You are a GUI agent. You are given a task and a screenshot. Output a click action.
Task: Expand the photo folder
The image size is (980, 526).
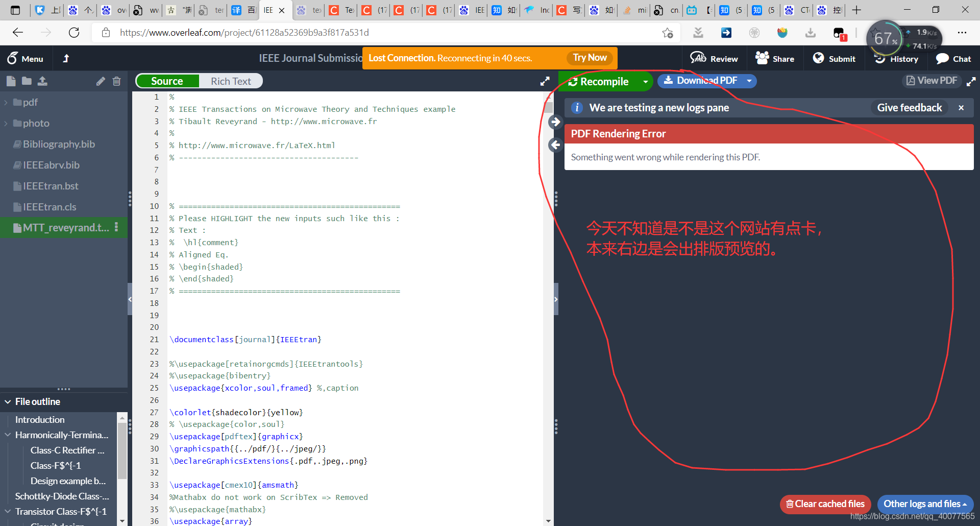click(6, 124)
